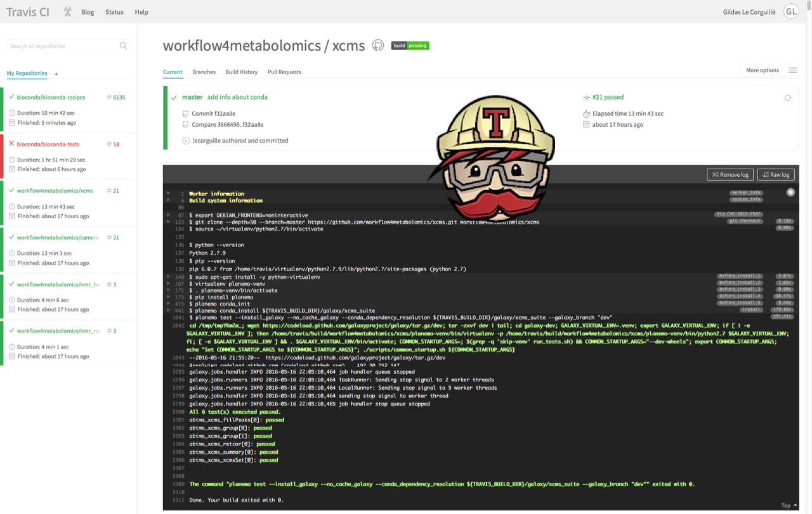Viewport: 812px width, 514px height.
Task: Select the My Repositories tab
Action: click(x=27, y=74)
